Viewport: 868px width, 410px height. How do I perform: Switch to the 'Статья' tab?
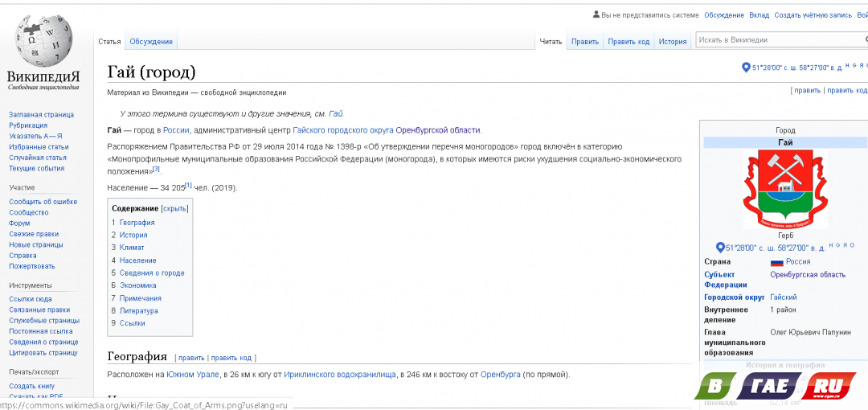coord(109,42)
